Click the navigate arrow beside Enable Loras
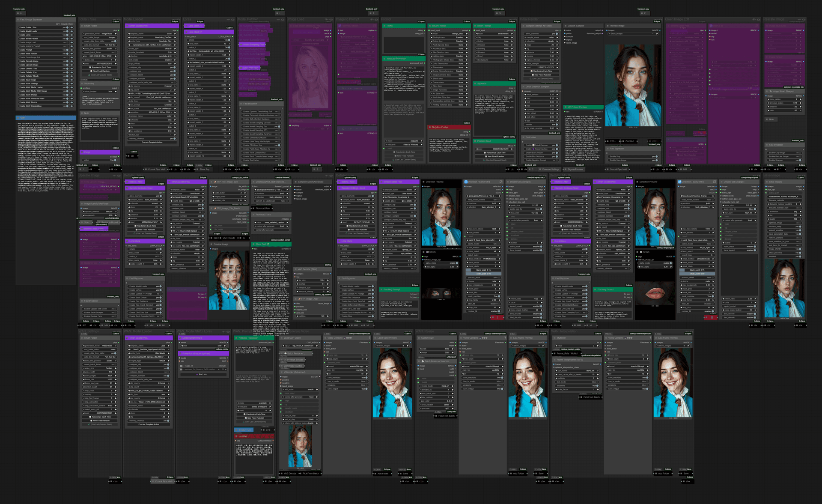 click(x=71, y=35)
